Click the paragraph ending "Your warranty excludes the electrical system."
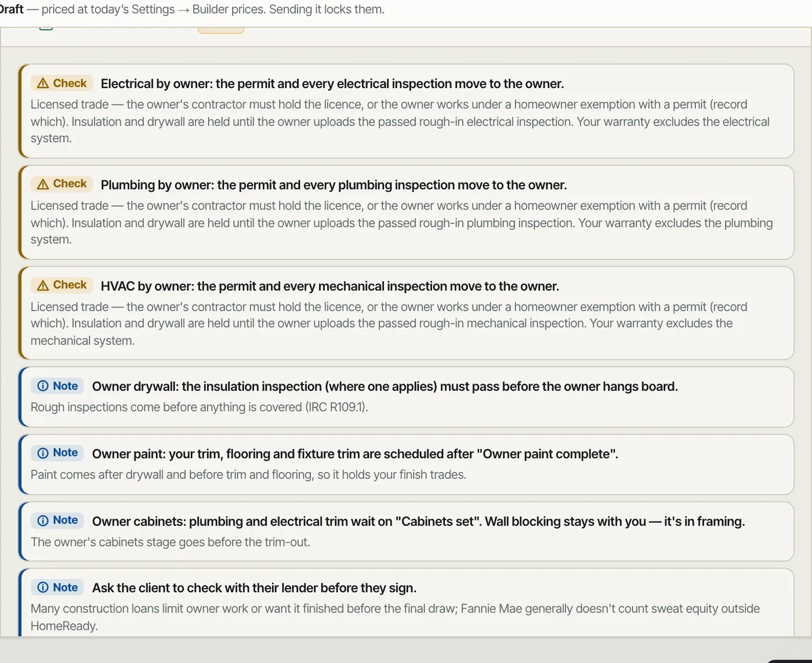 (x=400, y=121)
